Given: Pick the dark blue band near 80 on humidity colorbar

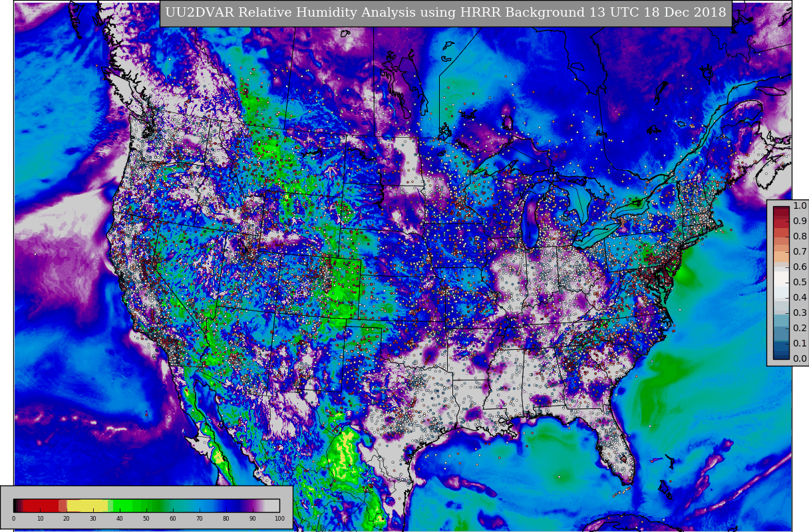Looking at the screenshot, I should [x=231, y=505].
